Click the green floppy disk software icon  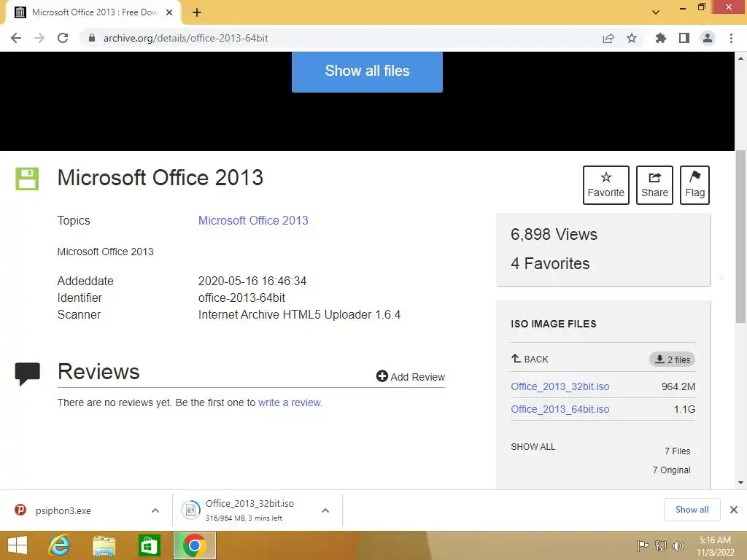pos(27,179)
